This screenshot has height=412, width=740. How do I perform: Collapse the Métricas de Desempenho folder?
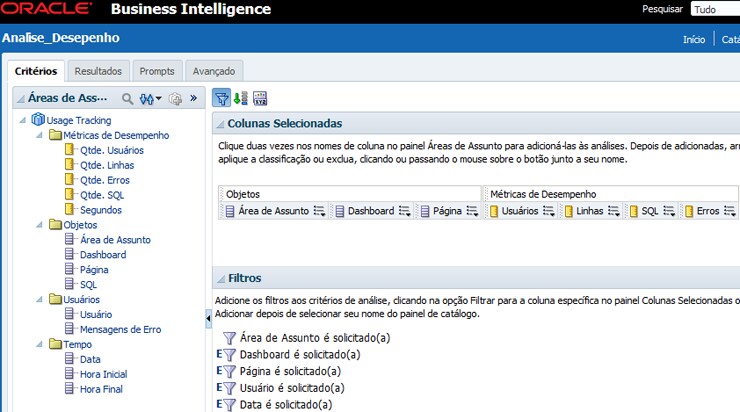point(39,135)
